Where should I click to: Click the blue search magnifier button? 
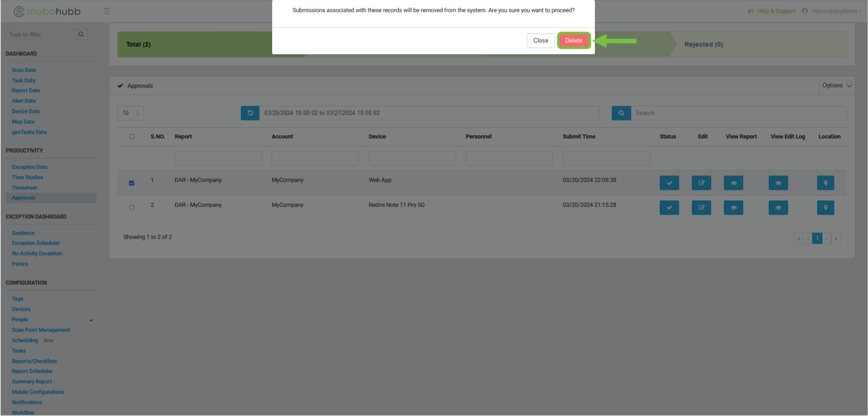pos(621,113)
